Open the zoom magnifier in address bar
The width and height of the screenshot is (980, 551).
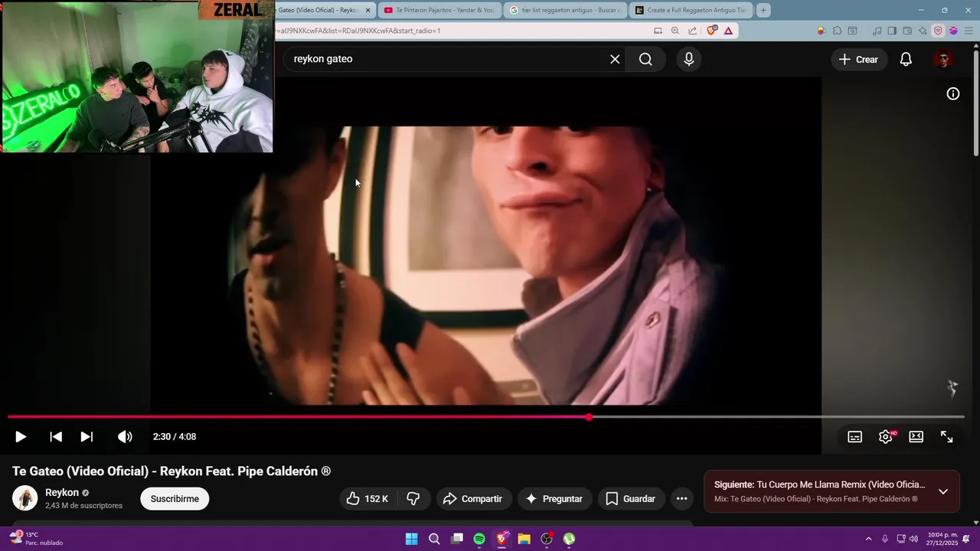click(675, 31)
